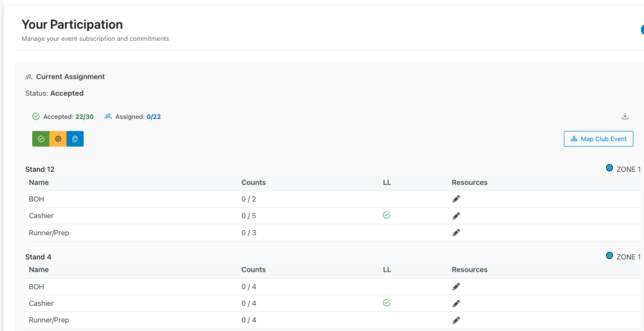Edit resources for Stand 4 Cashier
The image size is (644, 331).
tap(456, 304)
